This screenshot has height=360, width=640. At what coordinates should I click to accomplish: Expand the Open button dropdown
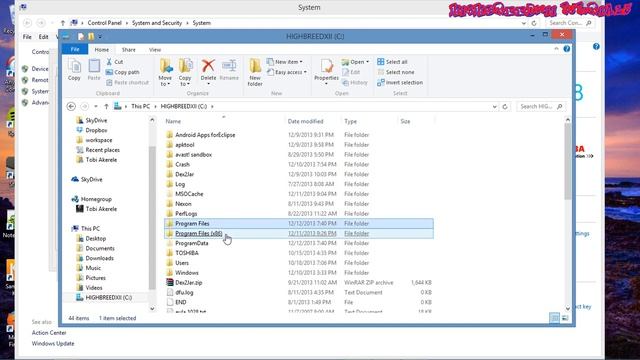[x=367, y=62]
